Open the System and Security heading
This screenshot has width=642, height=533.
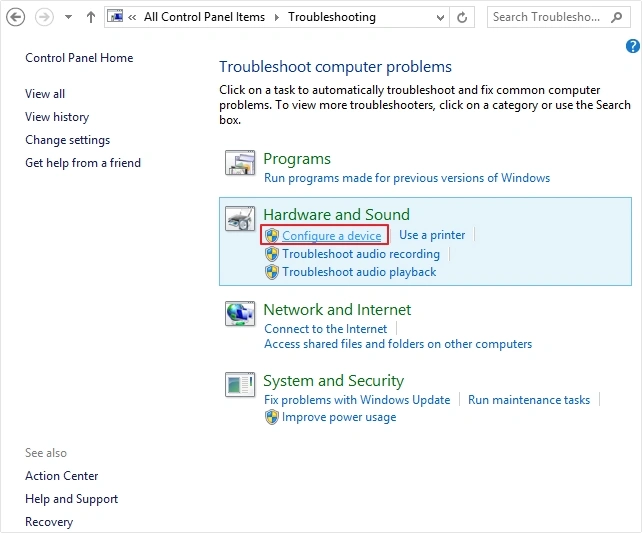(333, 381)
